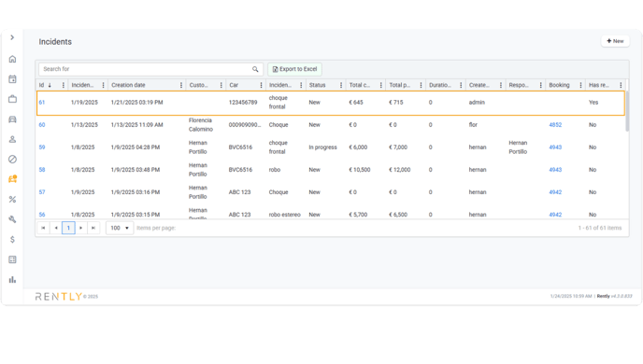
Task: Sort by Car column header
Action: pos(234,85)
